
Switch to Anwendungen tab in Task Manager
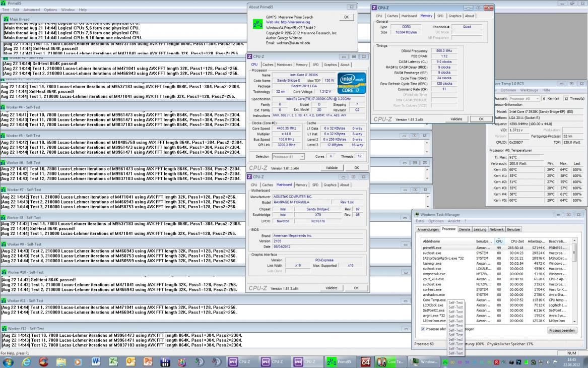click(x=428, y=229)
